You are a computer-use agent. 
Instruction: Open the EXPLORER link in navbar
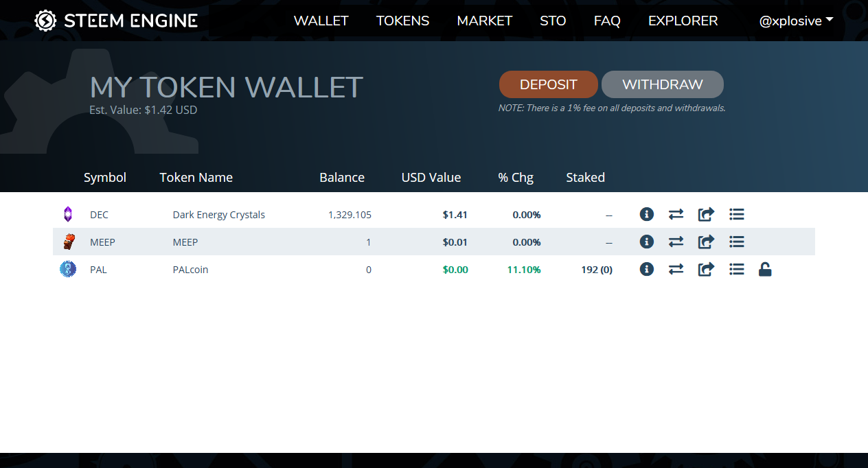click(x=683, y=21)
